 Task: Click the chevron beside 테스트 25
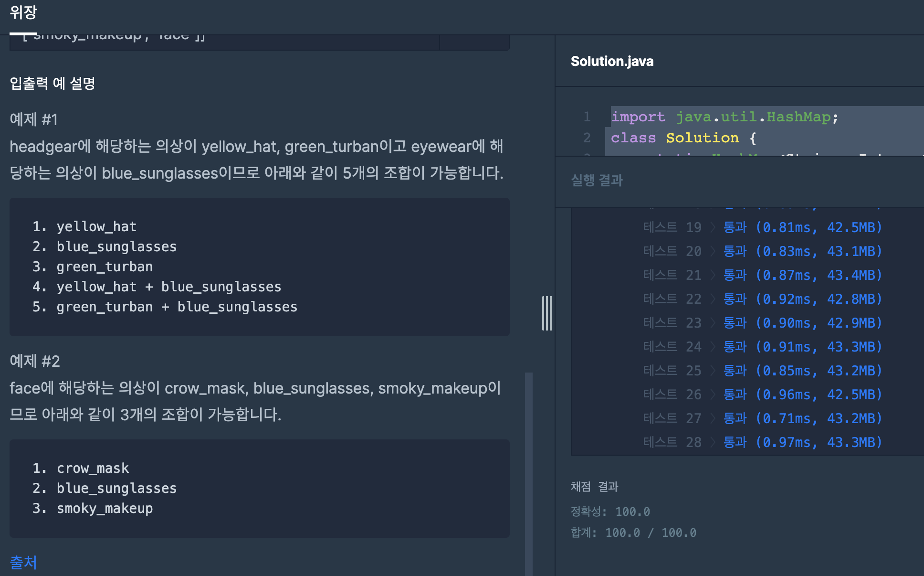tap(713, 371)
